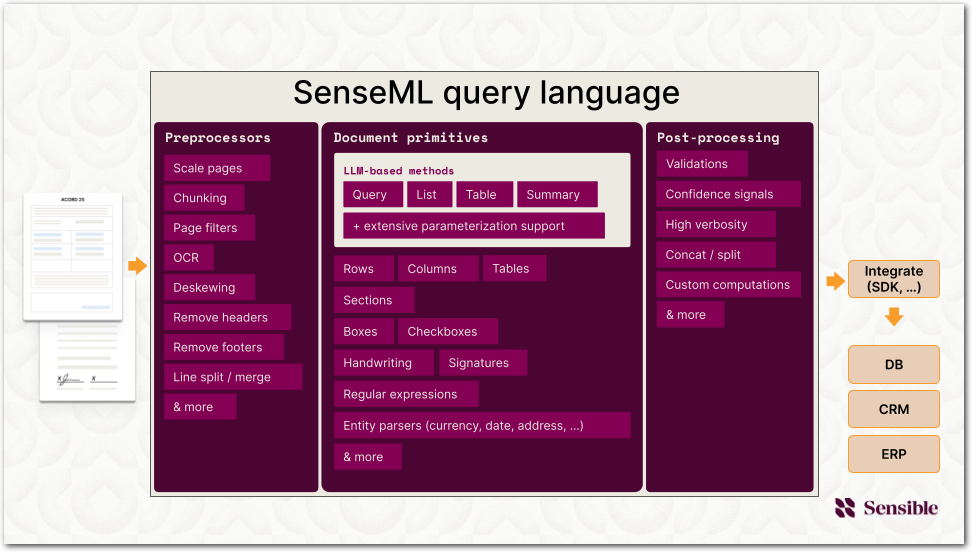This screenshot has width=972, height=552.
Task: Click the CRM output box
Action: point(893,409)
